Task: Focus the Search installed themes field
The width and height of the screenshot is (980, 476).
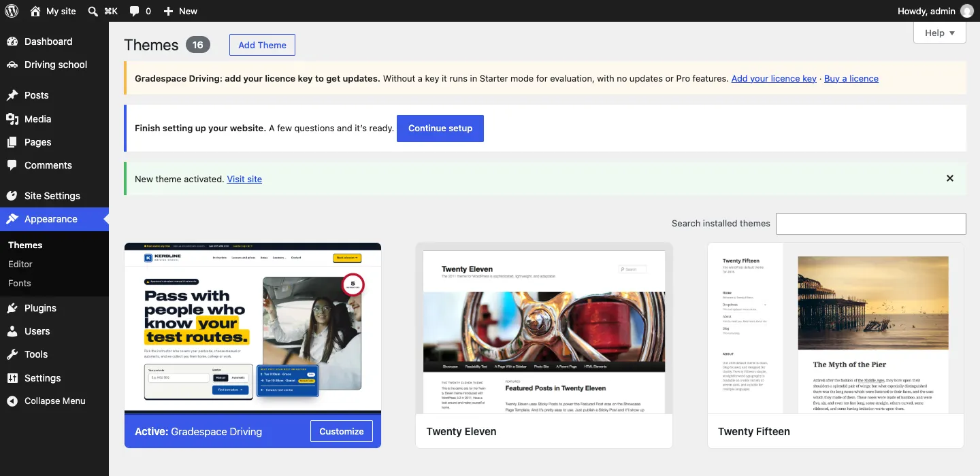Action: click(x=871, y=223)
